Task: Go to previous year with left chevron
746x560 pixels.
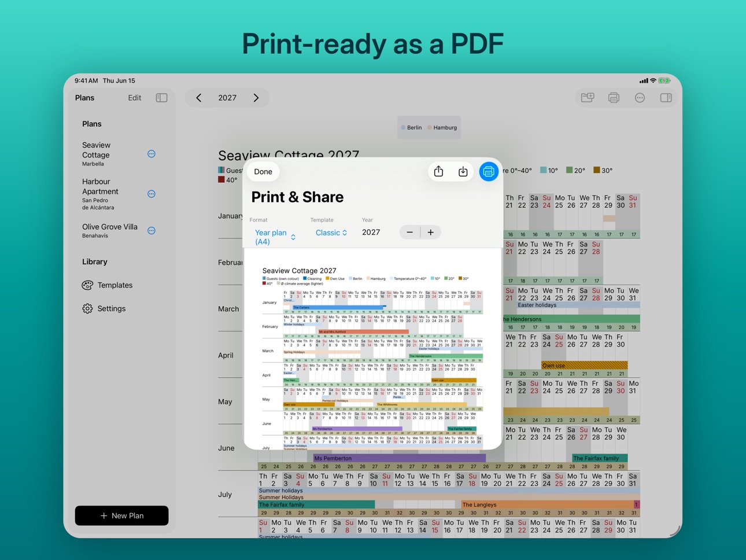Action: 199,98
